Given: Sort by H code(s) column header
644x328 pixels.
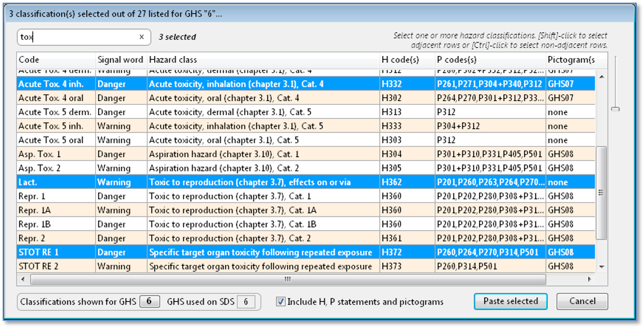Looking at the screenshot, I should 407,60.
